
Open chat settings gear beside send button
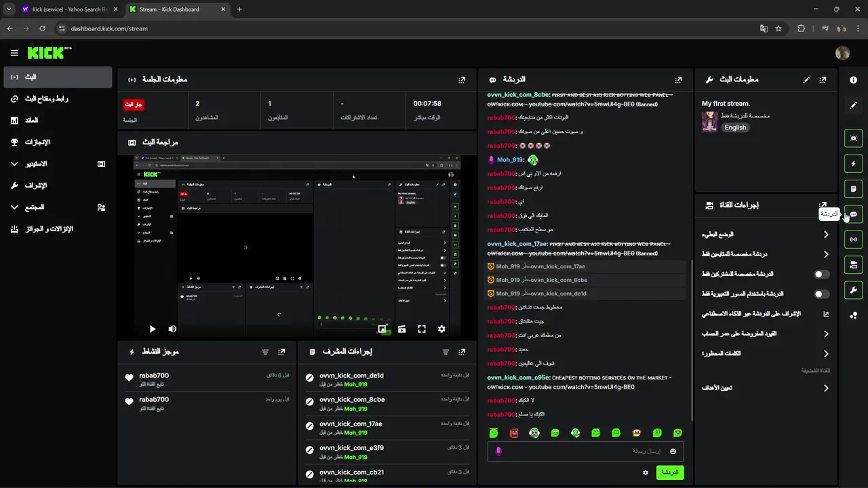pyautogui.click(x=646, y=472)
